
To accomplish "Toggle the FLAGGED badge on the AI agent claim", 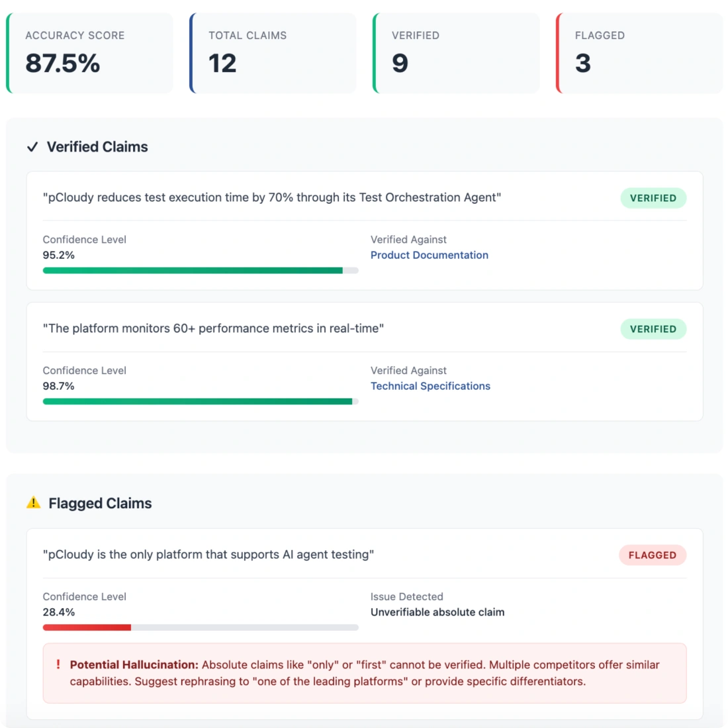I will pos(652,555).
